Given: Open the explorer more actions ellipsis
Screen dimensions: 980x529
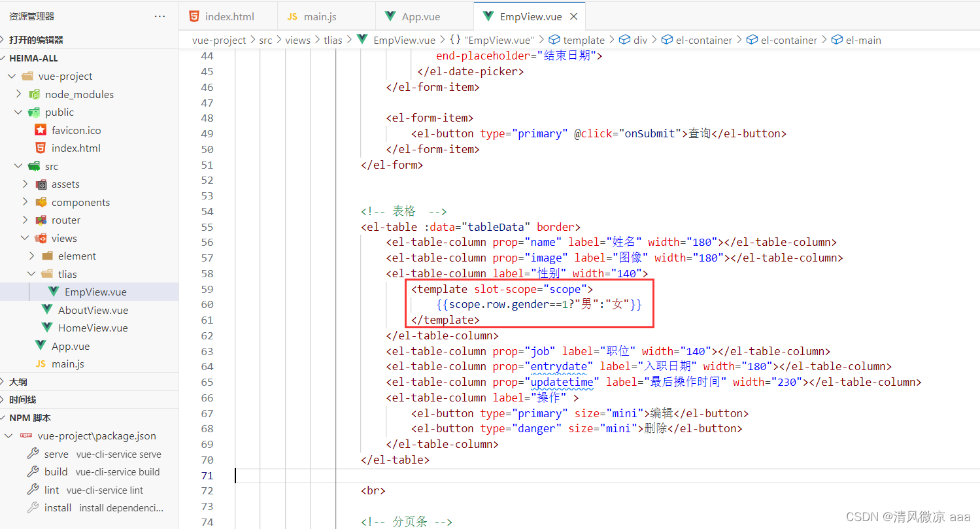Looking at the screenshot, I should click(x=160, y=16).
